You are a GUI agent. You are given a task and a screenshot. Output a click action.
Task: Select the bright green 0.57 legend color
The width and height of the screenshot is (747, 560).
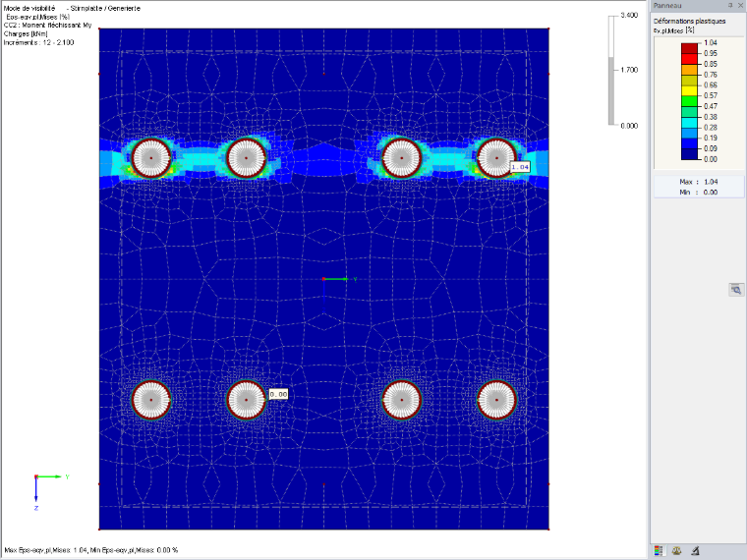tap(689, 101)
